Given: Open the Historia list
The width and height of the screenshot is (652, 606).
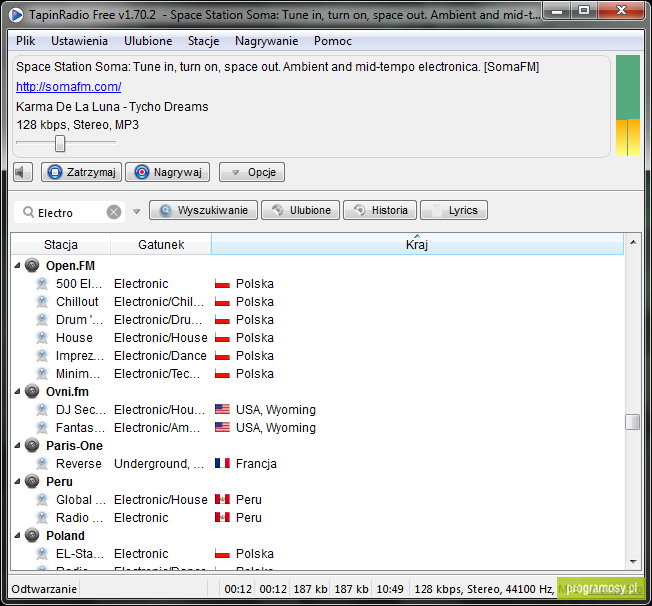Looking at the screenshot, I should tap(380, 210).
